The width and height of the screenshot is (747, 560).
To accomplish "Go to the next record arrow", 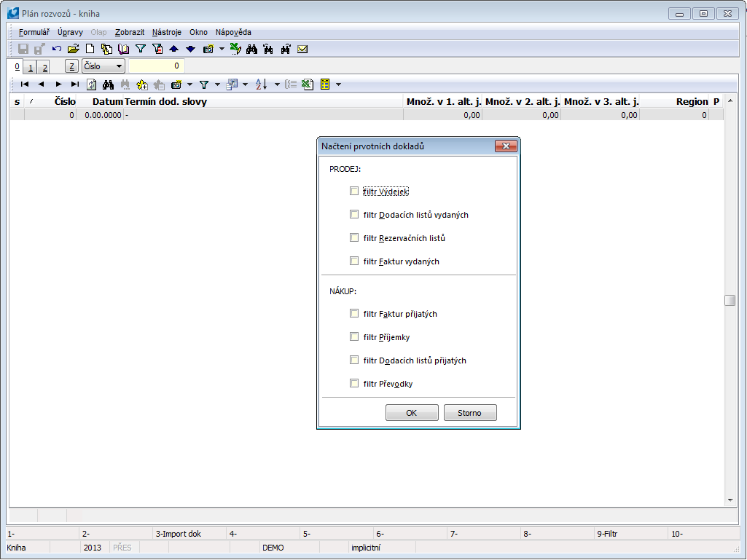I will (58, 84).
